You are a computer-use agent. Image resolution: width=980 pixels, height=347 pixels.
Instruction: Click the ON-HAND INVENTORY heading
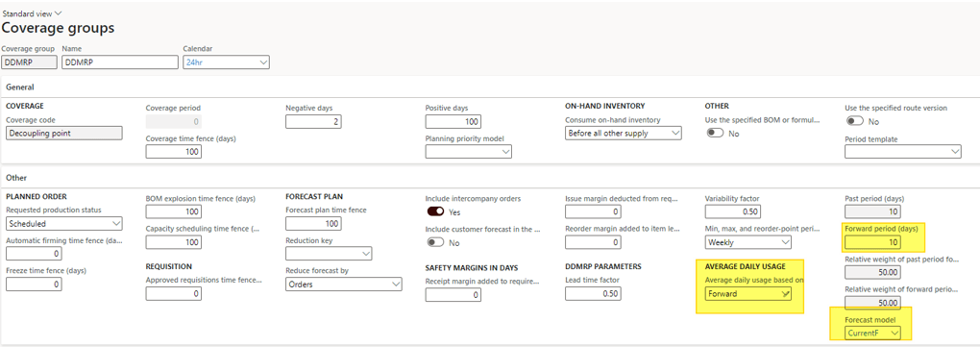click(x=604, y=106)
